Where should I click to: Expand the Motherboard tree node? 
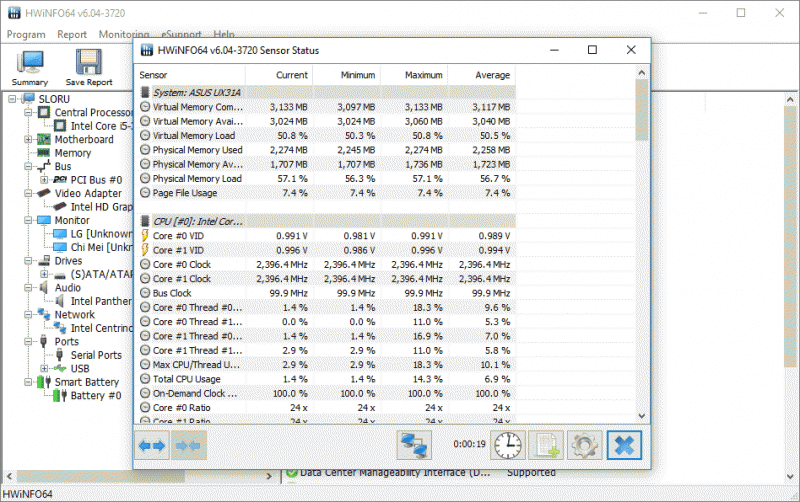(x=29, y=139)
